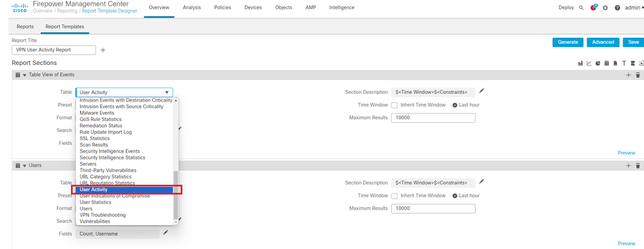Toggle Inherit Time Window in Table View of Events

(x=395, y=106)
